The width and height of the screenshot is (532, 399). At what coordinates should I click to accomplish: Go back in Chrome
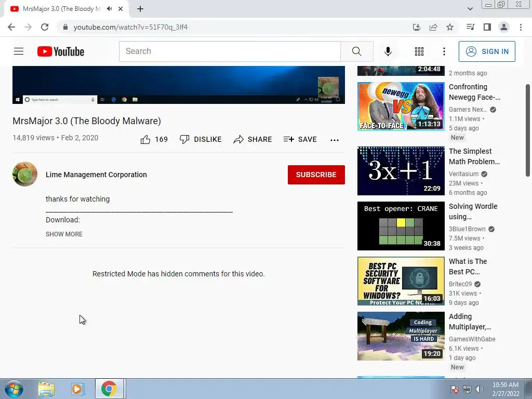(x=11, y=27)
